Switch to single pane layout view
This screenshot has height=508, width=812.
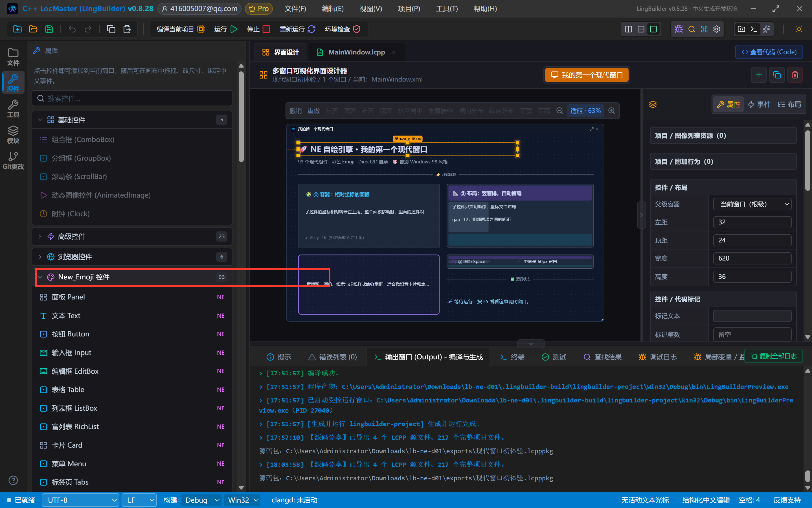[x=653, y=29]
